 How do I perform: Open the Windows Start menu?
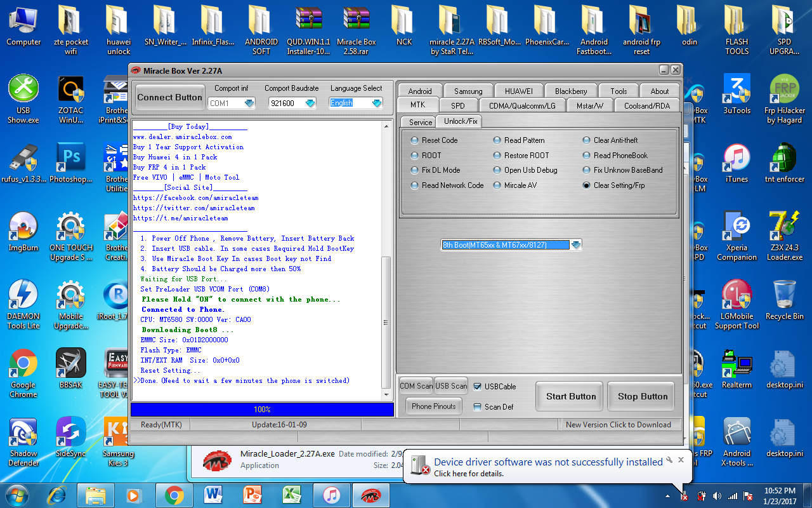[x=16, y=495]
